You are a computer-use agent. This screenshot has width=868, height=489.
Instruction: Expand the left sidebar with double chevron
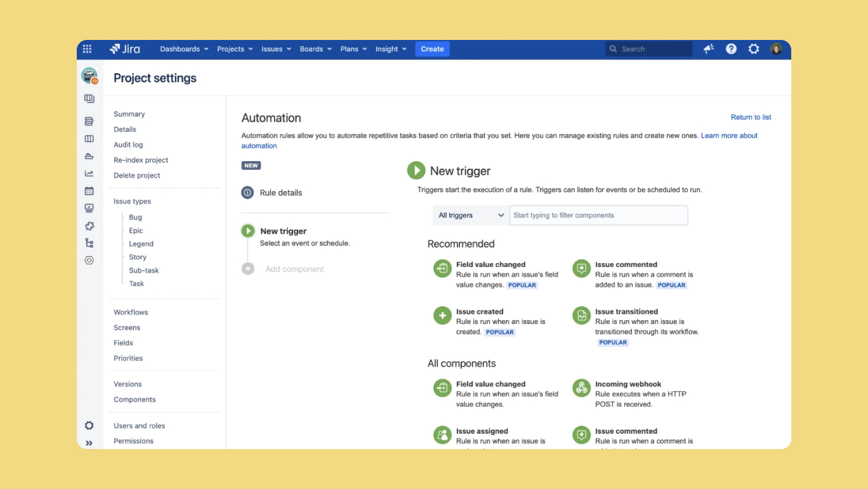point(89,443)
